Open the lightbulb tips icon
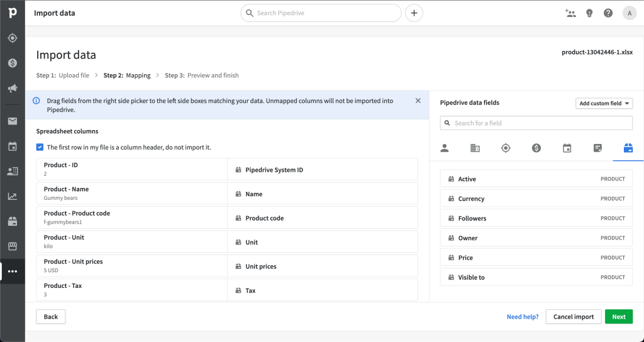Screen dimensions: 644x342 point(589,13)
